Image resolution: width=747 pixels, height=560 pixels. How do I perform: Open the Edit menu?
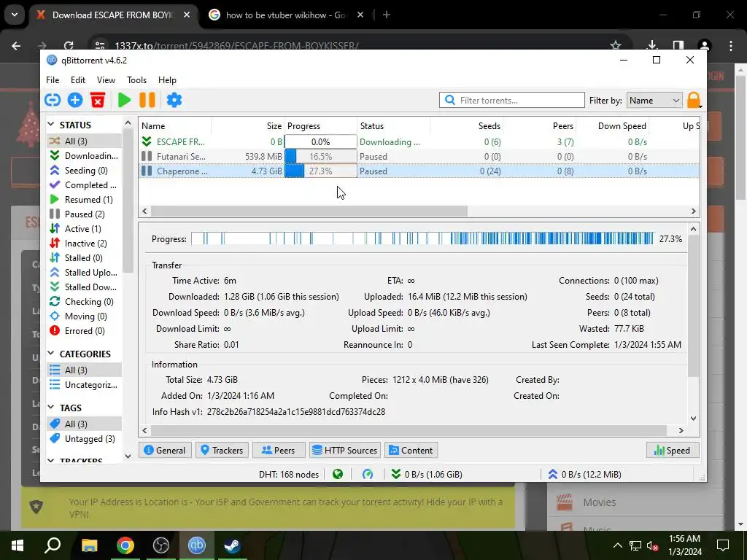(77, 80)
